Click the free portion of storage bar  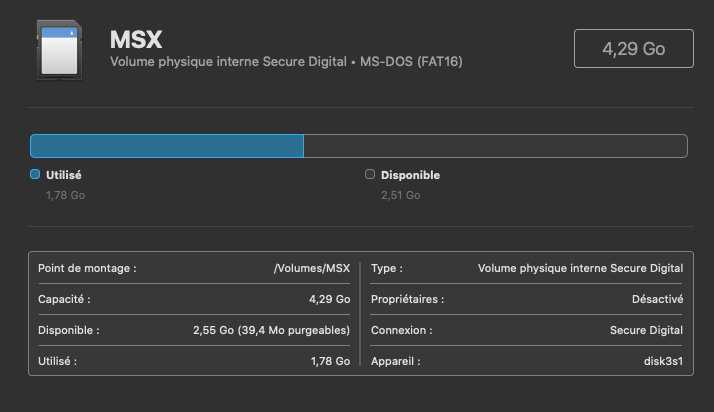click(495, 146)
